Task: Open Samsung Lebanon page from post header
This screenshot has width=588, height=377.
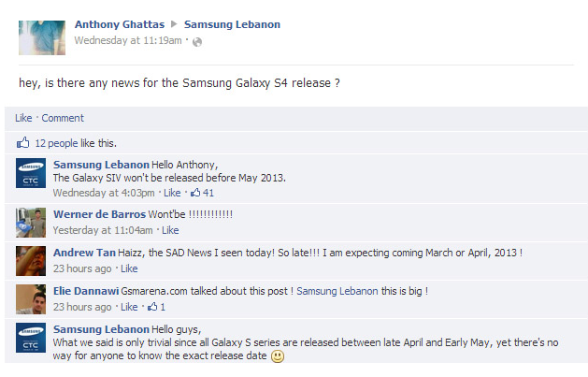Action: pyautogui.click(x=232, y=24)
